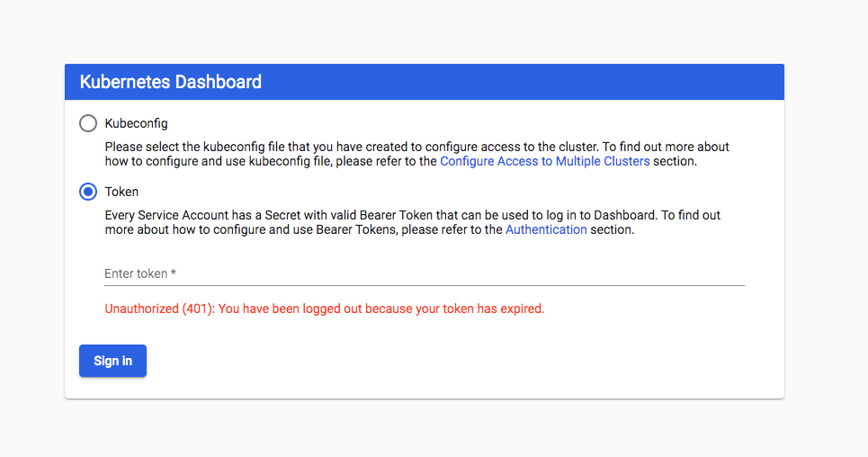This screenshot has height=457, width=868.
Task: Click the Token option label text
Action: 121,192
